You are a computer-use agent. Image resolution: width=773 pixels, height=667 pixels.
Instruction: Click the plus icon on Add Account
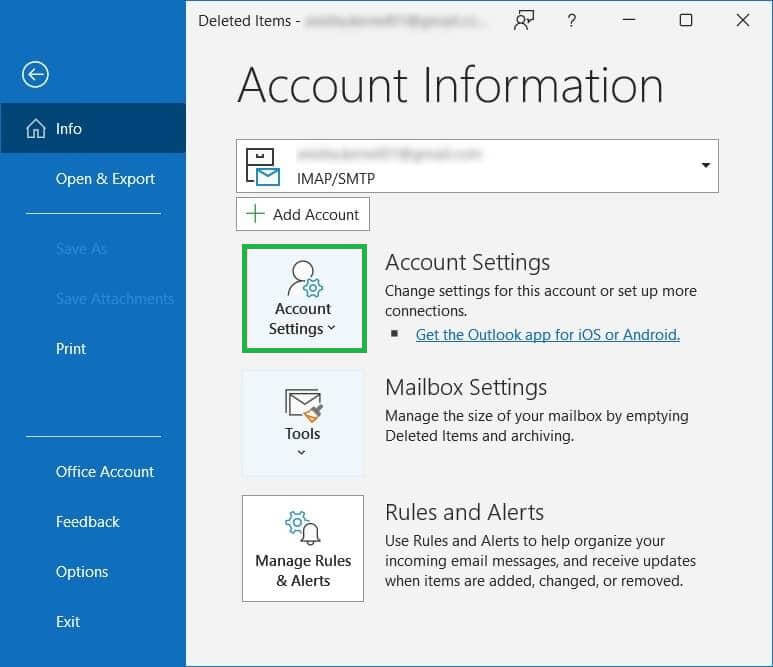click(255, 214)
